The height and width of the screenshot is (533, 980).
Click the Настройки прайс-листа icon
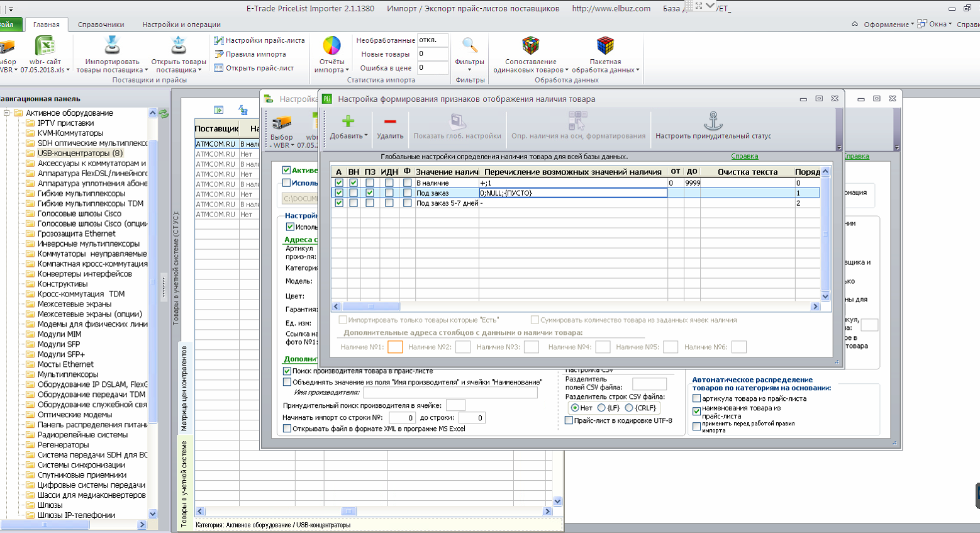(x=219, y=40)
